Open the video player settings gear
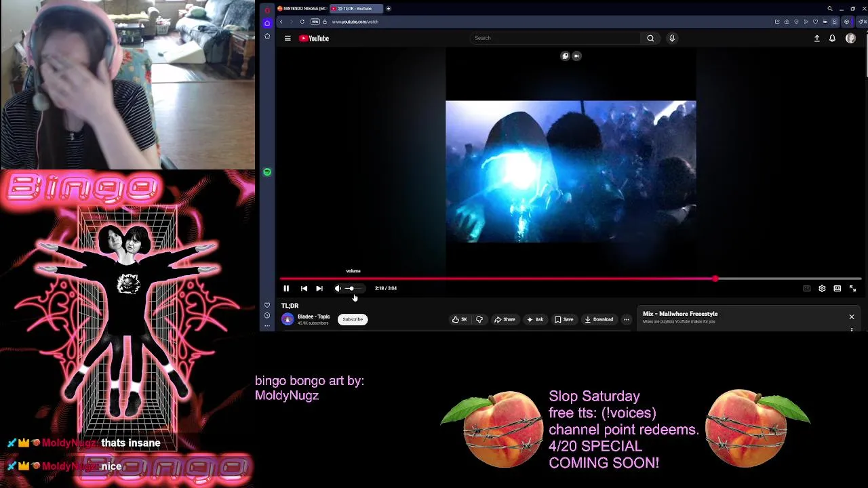 (822, 289)
